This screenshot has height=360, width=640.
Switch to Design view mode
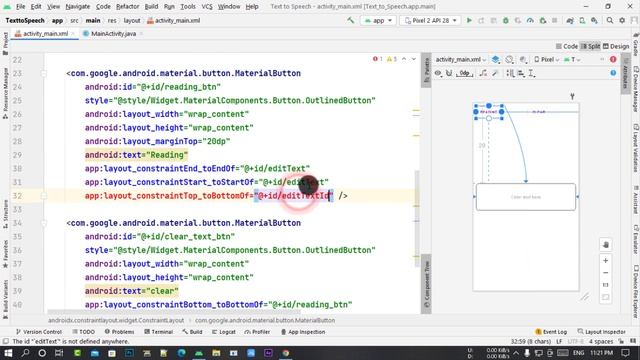(616, 46)
